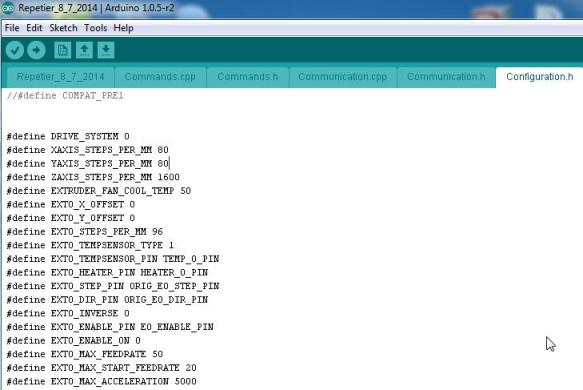Click the Arduino logo in title bar
Image resolution: width=583 pixels, height=390 pixels.
click(x=8, y=8)
